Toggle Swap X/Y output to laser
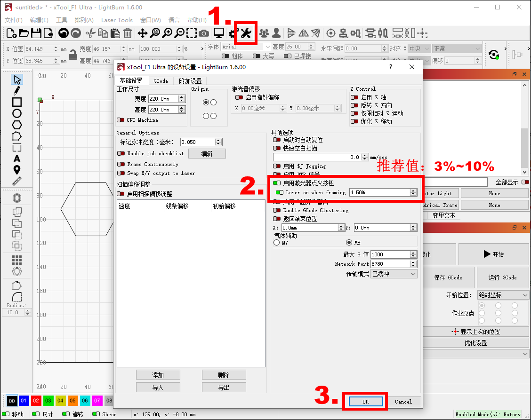Screen dimensions: 531x420 point(121,173)
